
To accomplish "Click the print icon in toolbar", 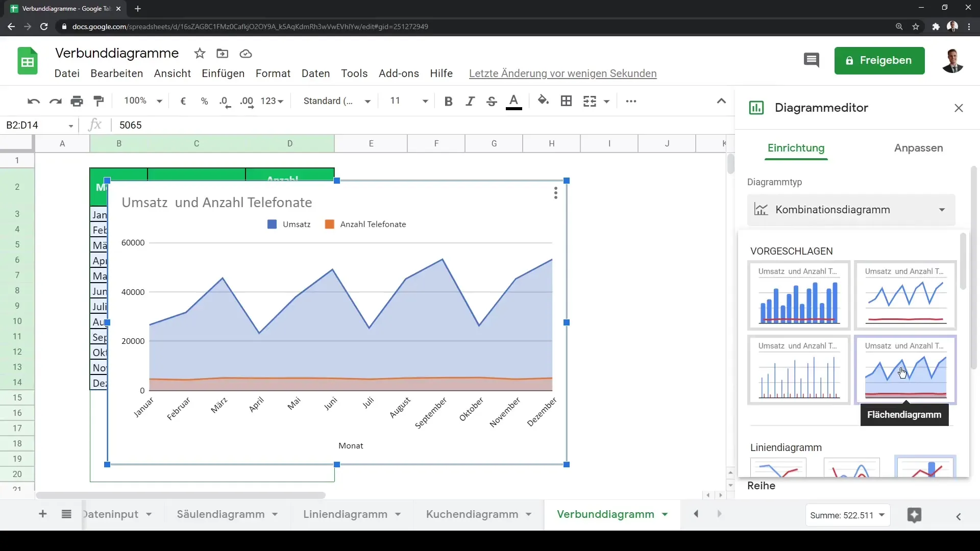I will click(77, 101).
